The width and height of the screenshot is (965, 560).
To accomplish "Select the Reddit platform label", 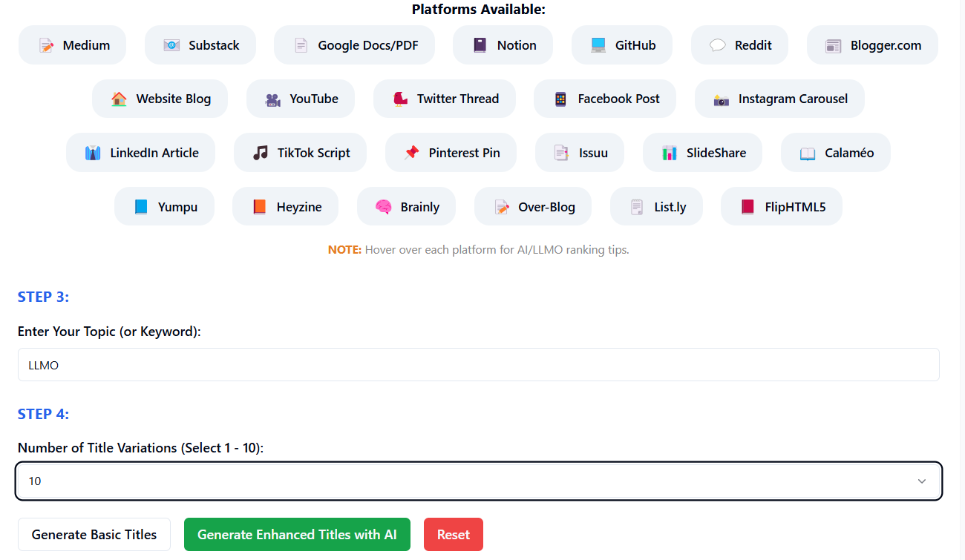I will 753,45.
